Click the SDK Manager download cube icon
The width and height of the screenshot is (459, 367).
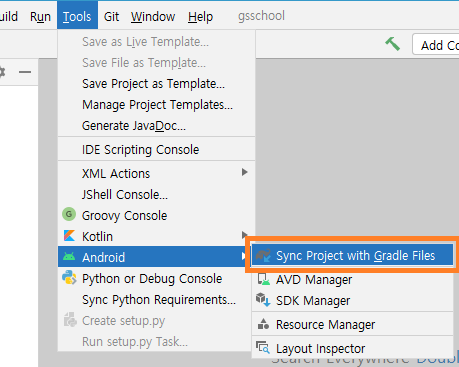pos(263,300)
